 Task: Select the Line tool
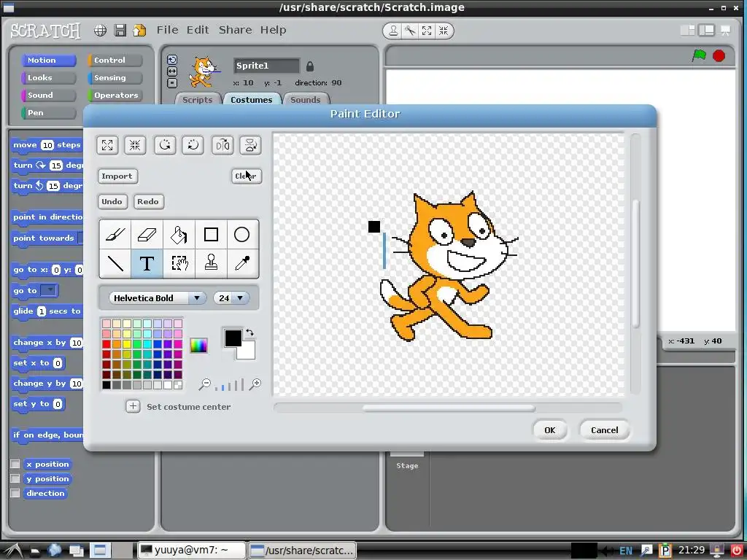tap(115, 263)
